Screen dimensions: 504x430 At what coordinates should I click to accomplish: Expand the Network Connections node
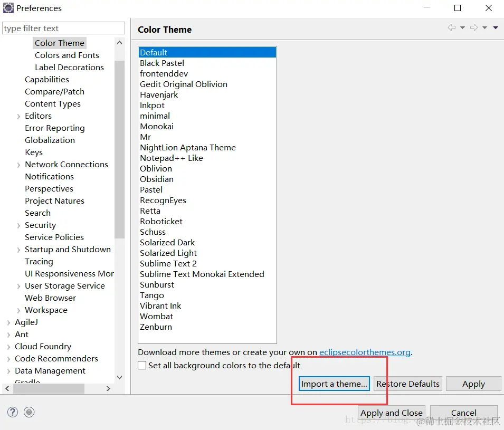coord(18,165)
